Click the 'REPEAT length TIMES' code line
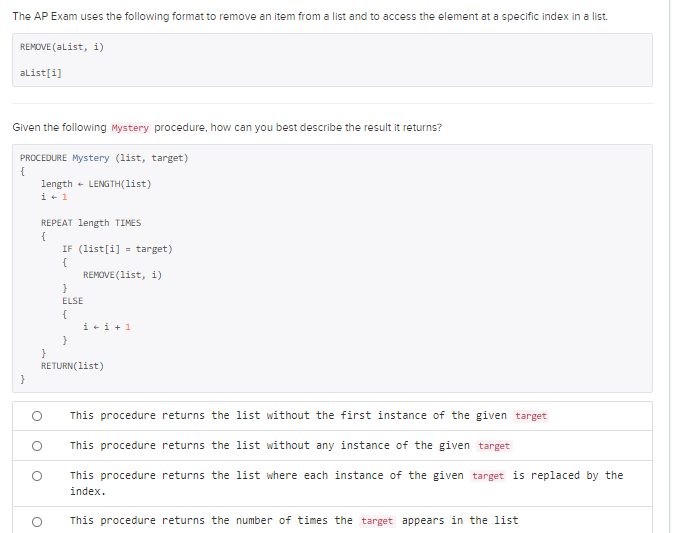675x533 pixels. 91,223
